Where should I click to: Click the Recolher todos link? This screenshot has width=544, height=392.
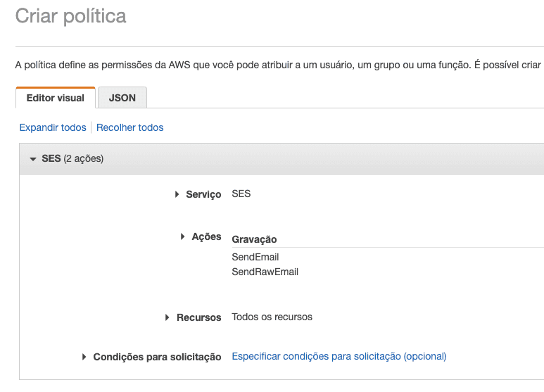pos(130,127)
